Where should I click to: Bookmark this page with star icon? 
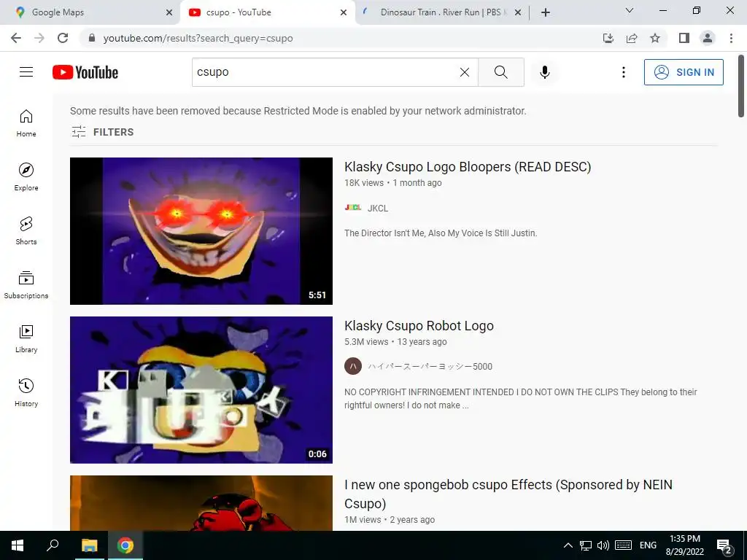click(655, 38)
